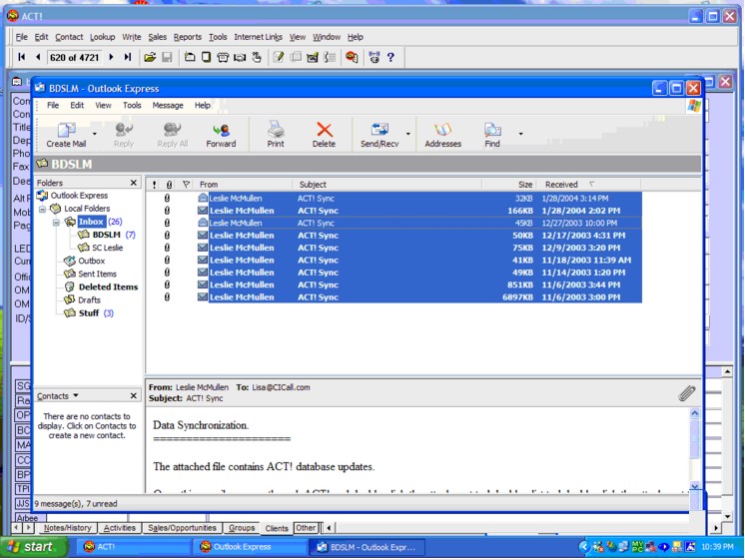Open the Outbox folder
The image size is (745, 560).
(x=91, y=261)
